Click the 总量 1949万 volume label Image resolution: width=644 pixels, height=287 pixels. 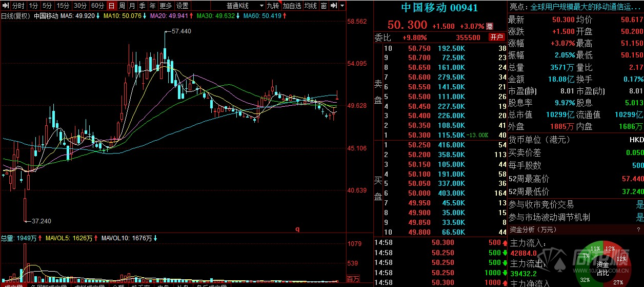(21, 238)
